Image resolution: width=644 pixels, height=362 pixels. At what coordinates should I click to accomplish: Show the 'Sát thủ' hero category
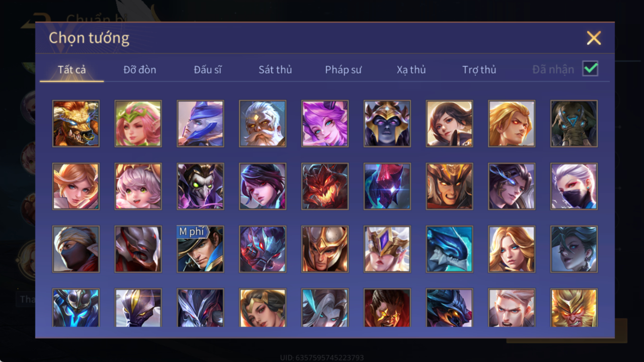click(275, 70)
